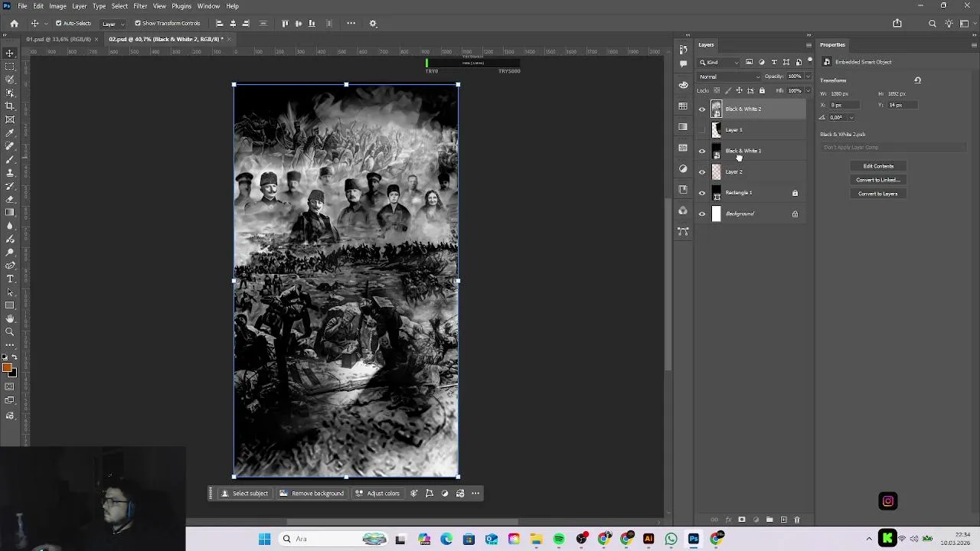Hide the Black & White 1 layer
The image size is (980, 551).
[x=701, y=151]
